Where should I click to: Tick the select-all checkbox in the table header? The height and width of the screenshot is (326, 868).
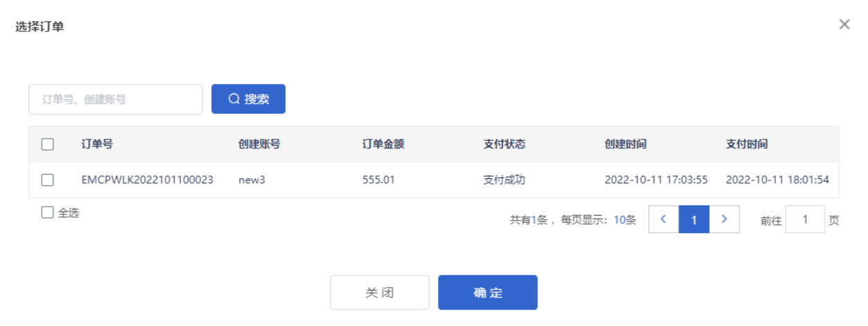click(48, 144)
